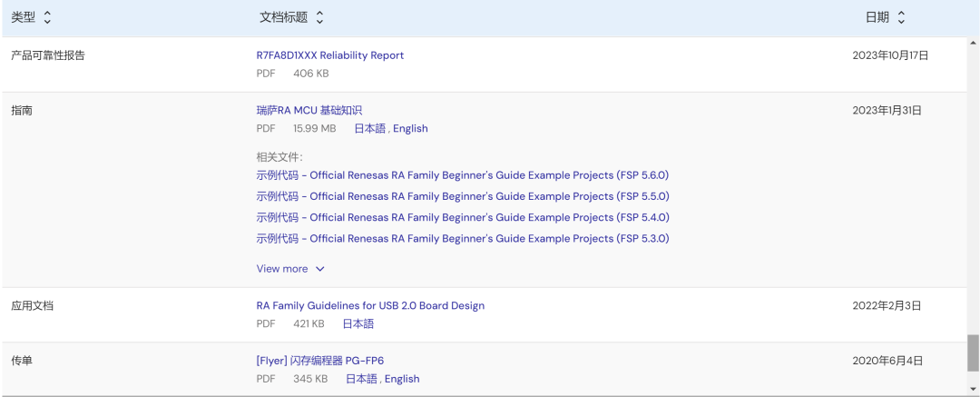Screen dimensions: 980x397
Task: Click the scrollbar down arrow
Action: [973, 390]
